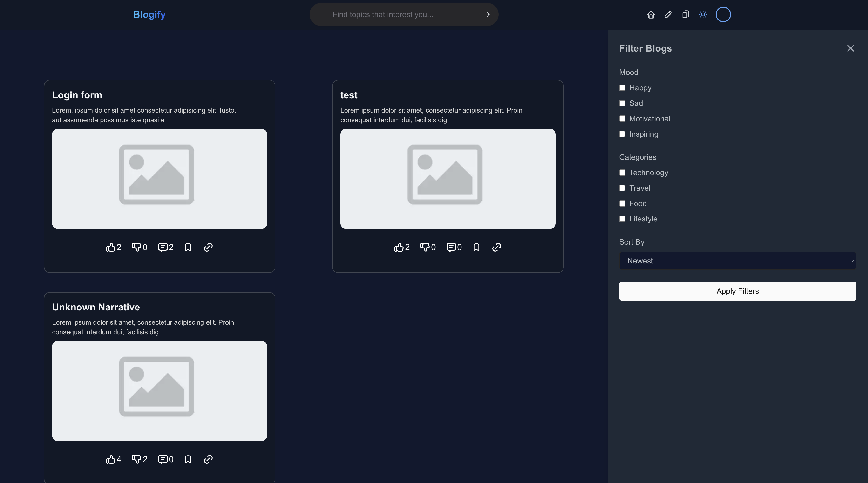Dislike the Unknown Narrative post
Screen dimensions: 868x483
click(137, 459)
